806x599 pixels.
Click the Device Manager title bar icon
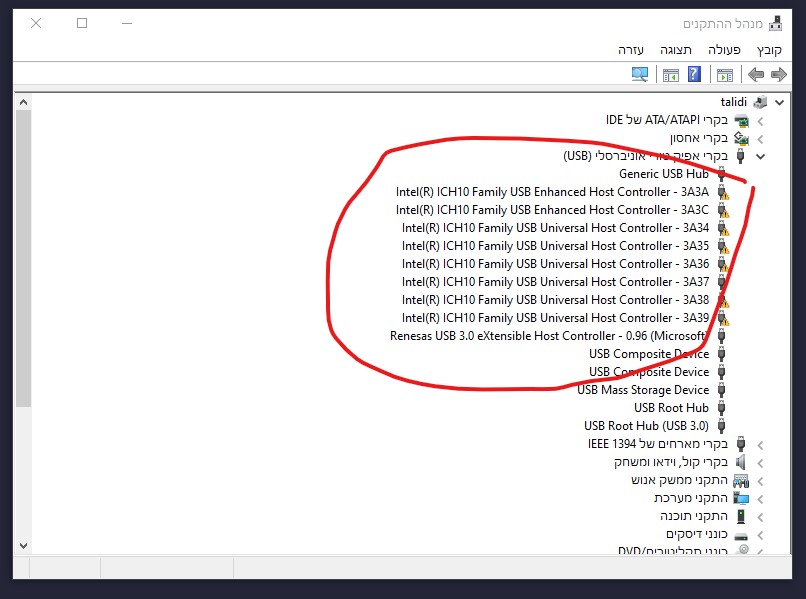(x=775, y=24)
